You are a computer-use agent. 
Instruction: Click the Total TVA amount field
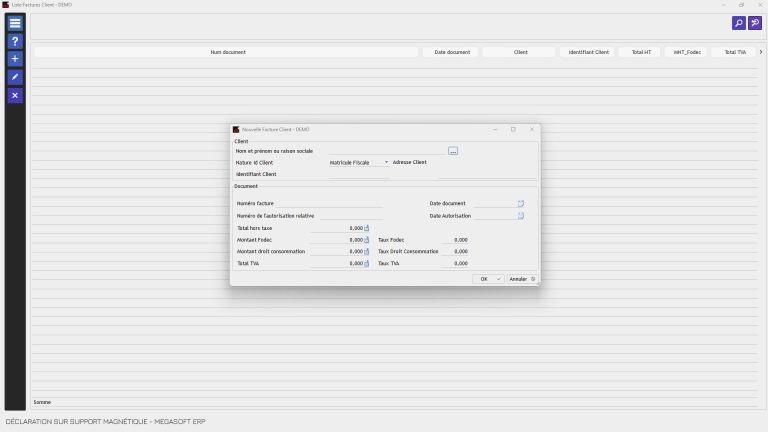[336, 264]
